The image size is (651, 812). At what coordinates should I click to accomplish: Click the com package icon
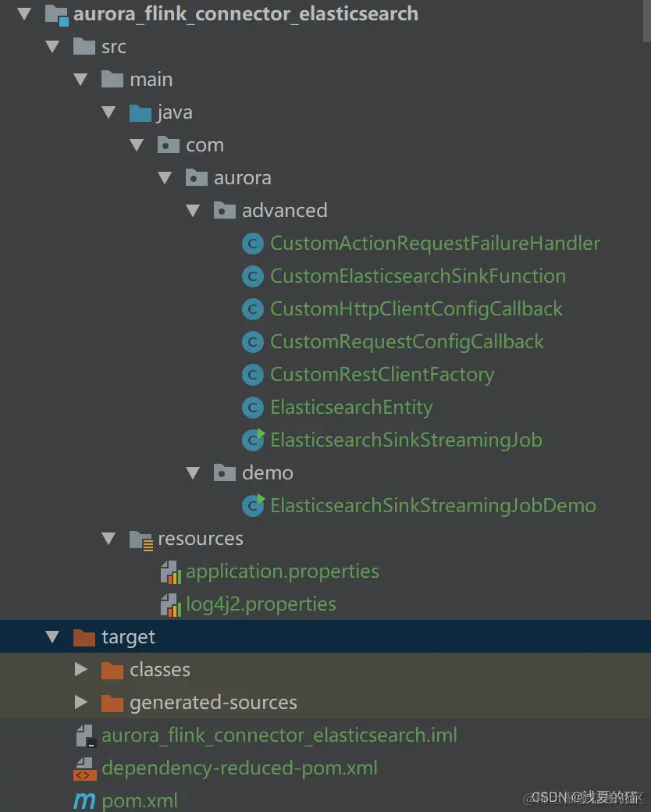(x=169, y=145)
